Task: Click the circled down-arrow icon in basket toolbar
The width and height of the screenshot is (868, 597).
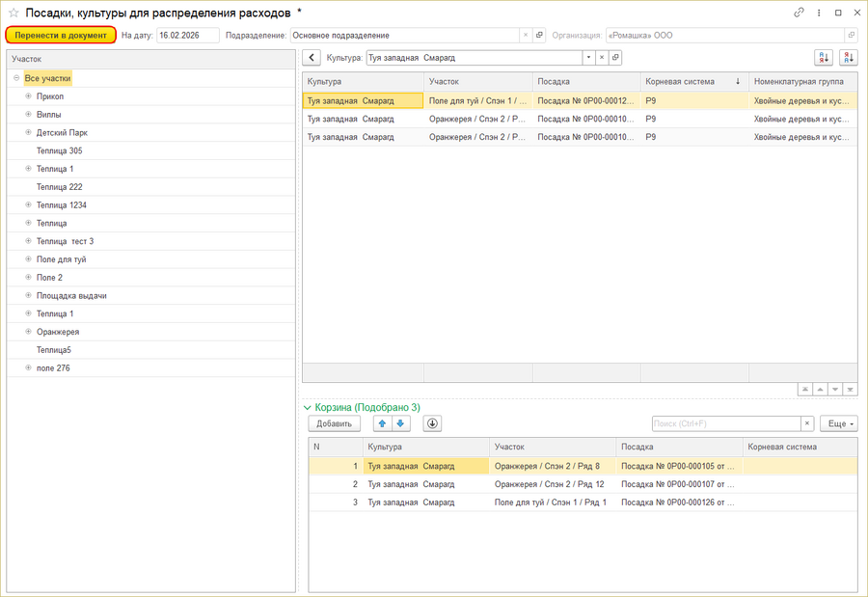Action: [x=432, y=423]
